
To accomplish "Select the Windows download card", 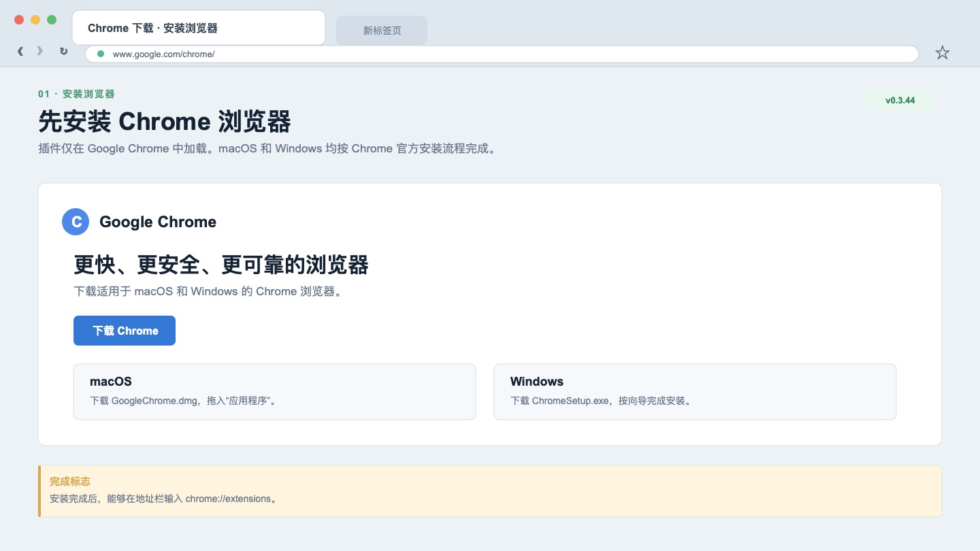I will coord(695,392).
